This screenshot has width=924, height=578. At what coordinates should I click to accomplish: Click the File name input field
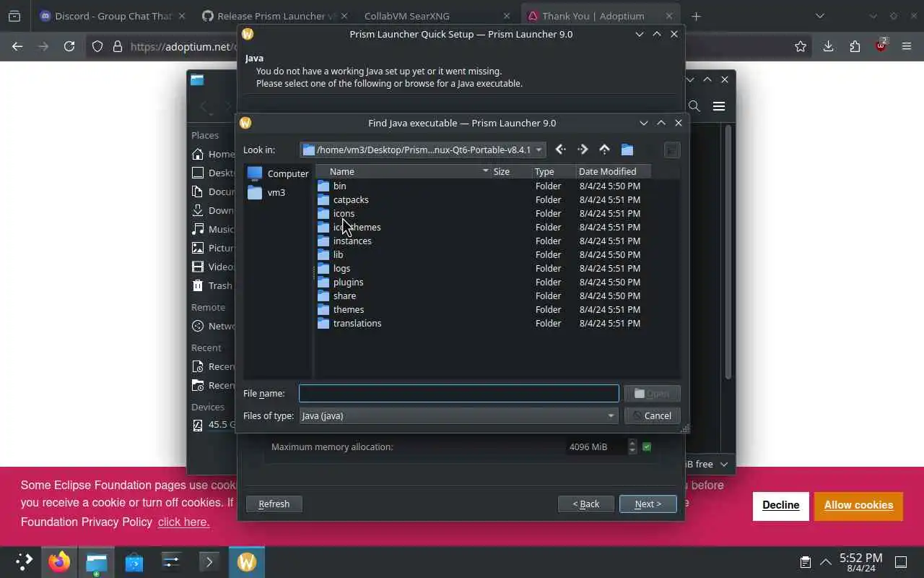click(x=458, y=393)
